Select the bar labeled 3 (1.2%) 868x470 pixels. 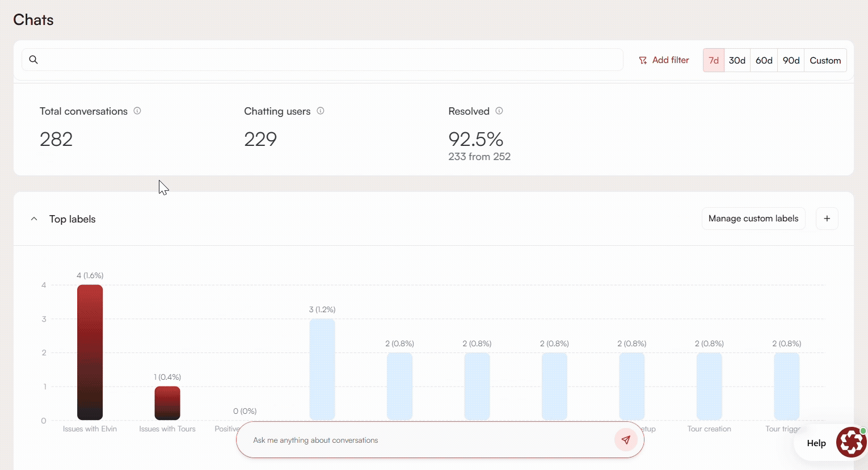pyautogui.click(x=322, y=370)
